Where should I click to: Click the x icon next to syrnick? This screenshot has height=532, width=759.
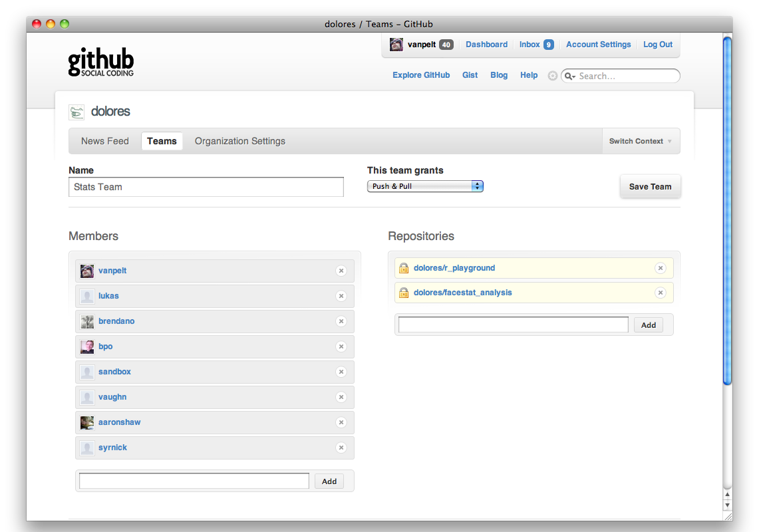[x=341, y=448]
